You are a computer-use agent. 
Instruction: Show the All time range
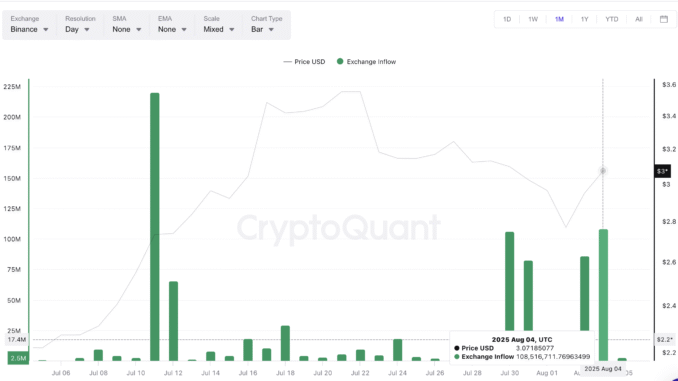coord(639,19)
